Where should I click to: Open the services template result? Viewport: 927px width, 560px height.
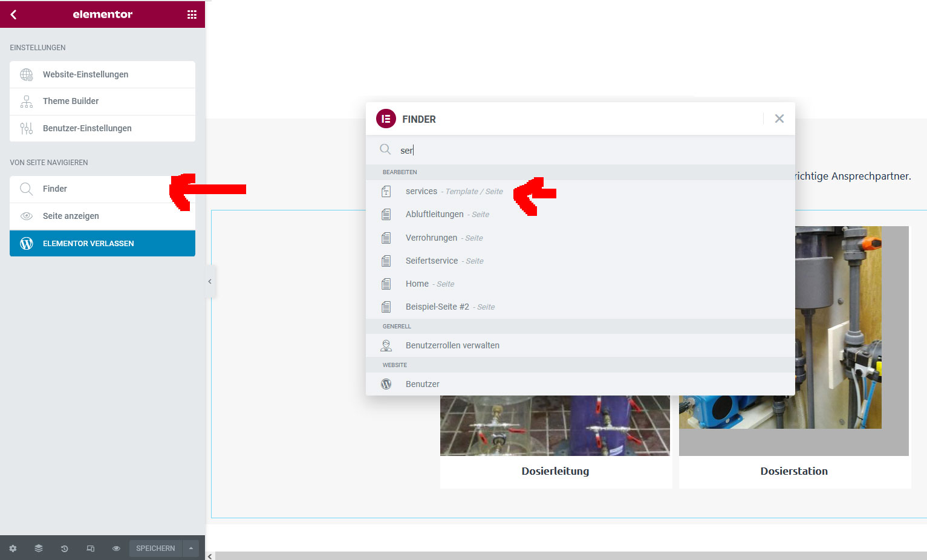[581, 192]
